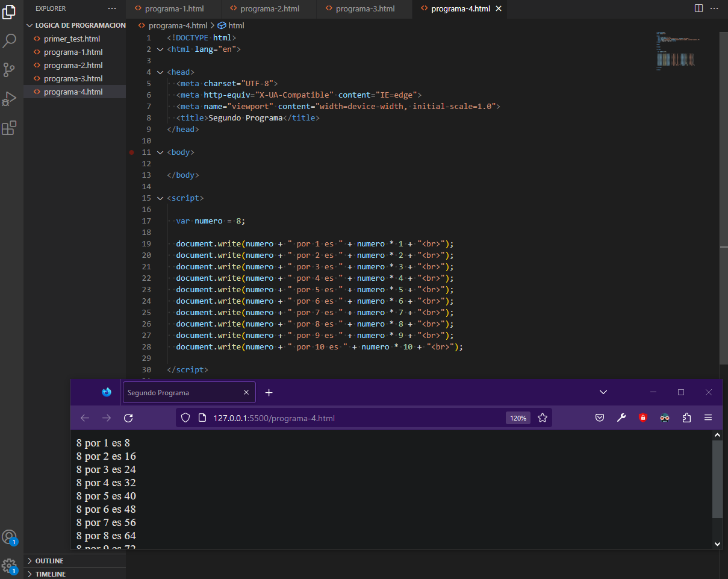Bookmark page with the Firefox star icon

click(542, 418)
